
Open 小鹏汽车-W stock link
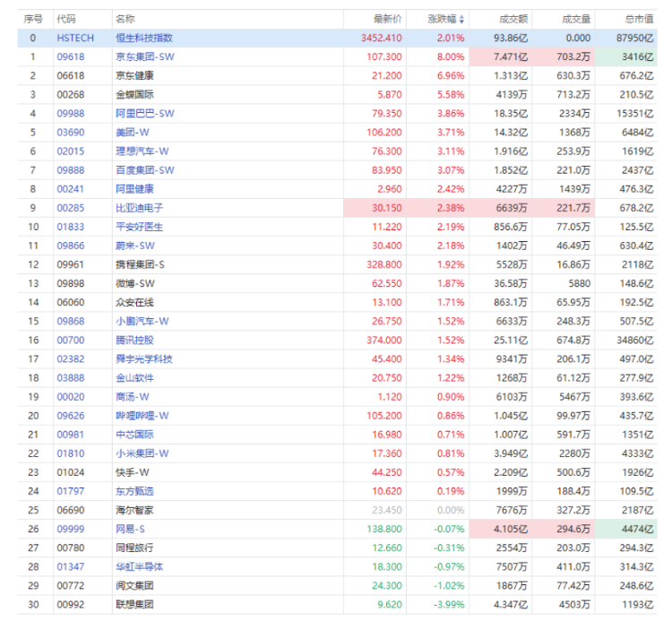point(142,321)
